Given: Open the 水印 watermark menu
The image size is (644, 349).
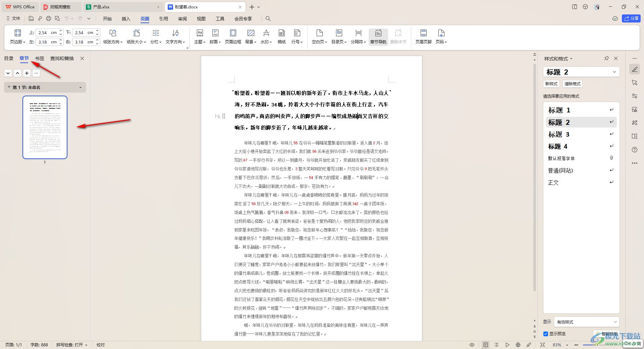Looking at the screenshot, I should pyautogui.click(x=266, y=37).
